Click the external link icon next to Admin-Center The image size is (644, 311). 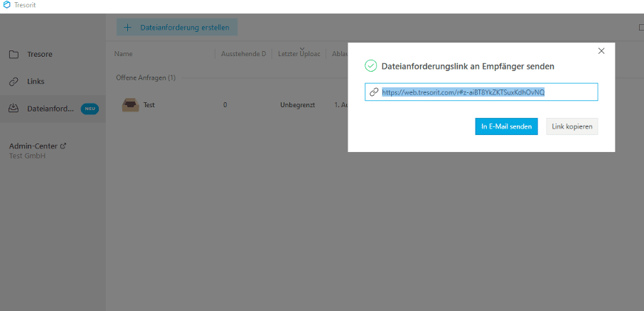click(x=63, y=146)
